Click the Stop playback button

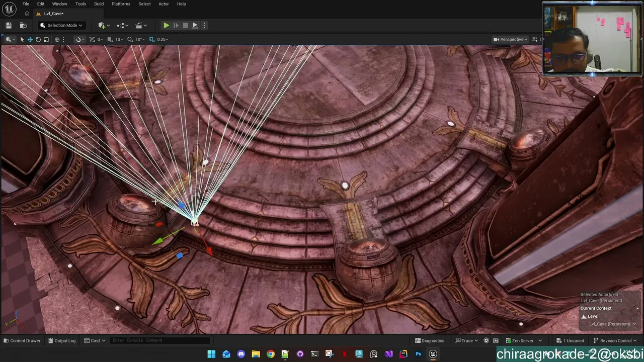185,25
